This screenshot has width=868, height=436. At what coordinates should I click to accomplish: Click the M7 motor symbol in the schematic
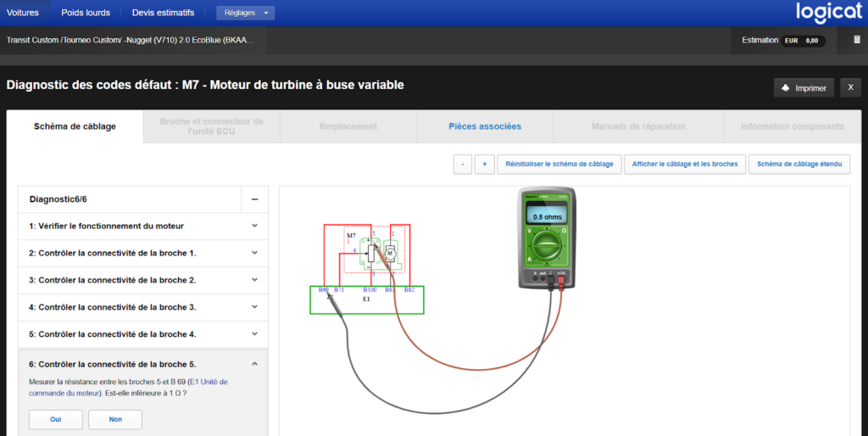[390, 253]
